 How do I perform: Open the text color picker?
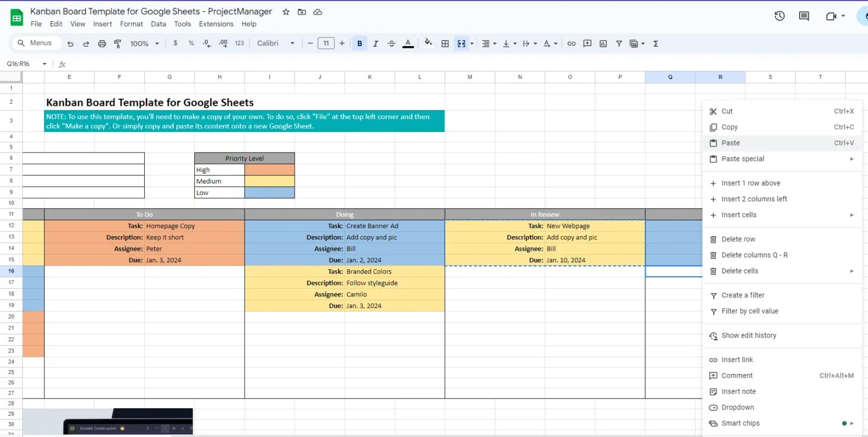[x=408, y=43]
